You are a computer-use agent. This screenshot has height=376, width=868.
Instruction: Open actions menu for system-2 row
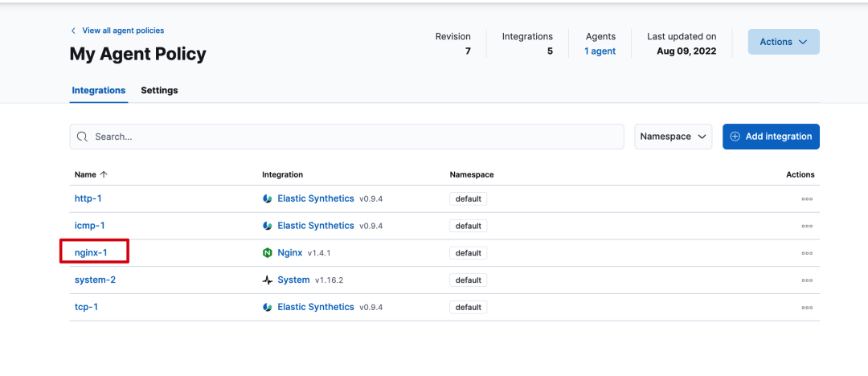tap(807, 280)
